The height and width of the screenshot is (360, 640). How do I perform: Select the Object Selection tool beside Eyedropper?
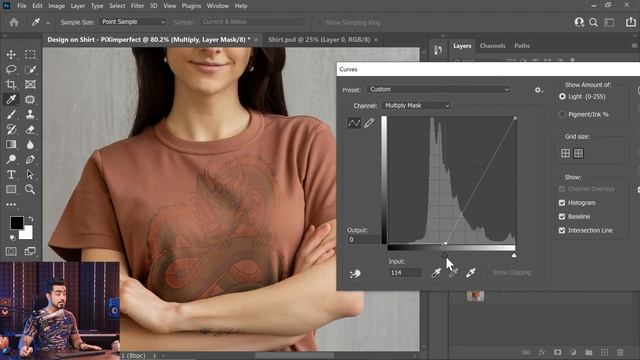pos(30,99)
